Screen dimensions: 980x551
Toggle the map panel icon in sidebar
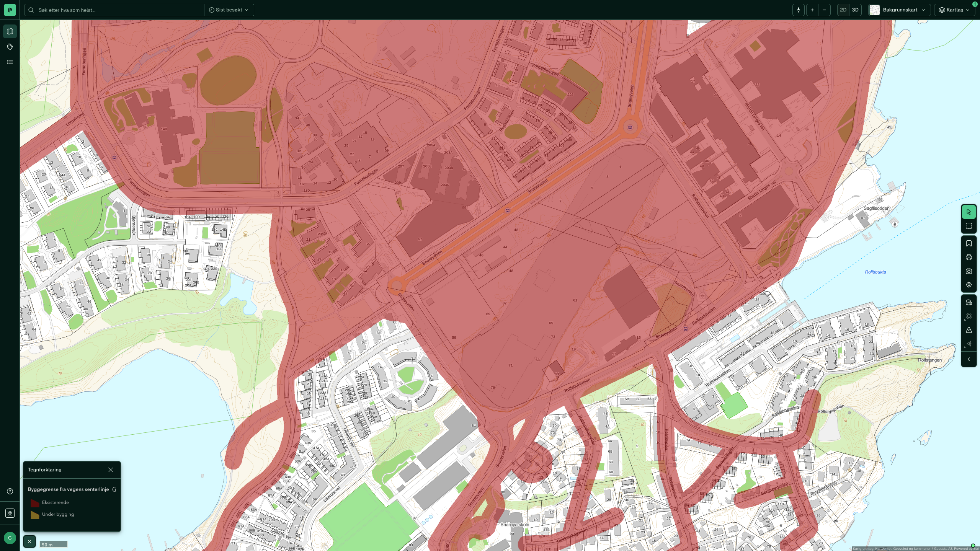point(10,31)
